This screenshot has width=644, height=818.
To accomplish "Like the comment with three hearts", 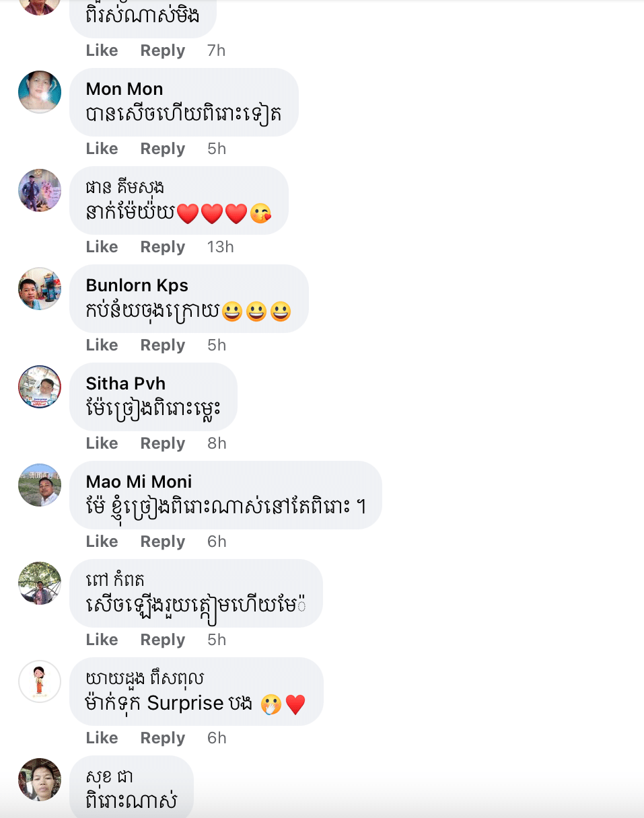I will (102, 247).
